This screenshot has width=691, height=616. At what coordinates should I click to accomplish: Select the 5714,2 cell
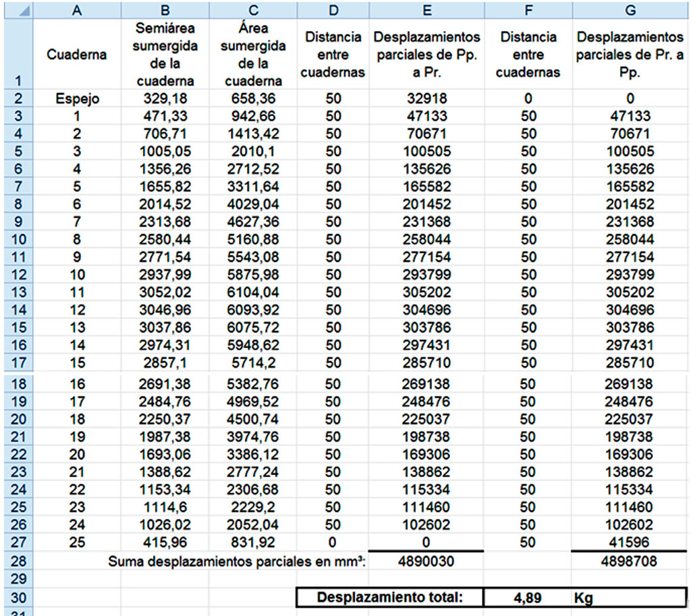coord(253,362)
